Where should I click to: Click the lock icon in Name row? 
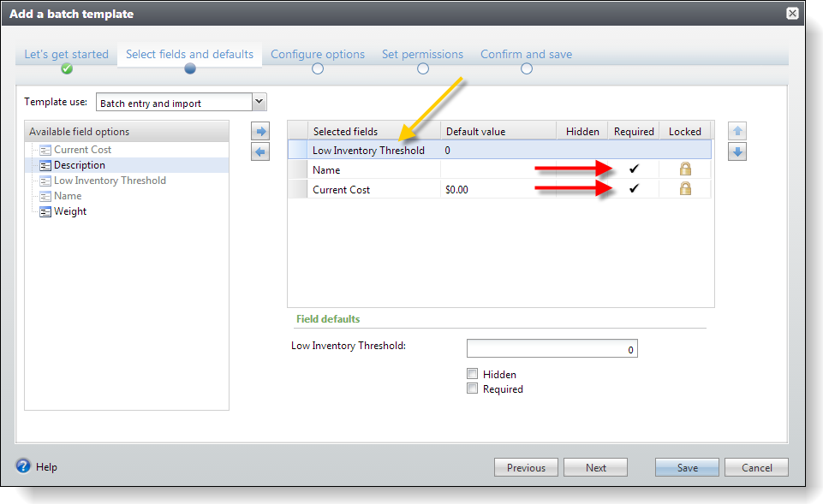[x=685, y=169]
